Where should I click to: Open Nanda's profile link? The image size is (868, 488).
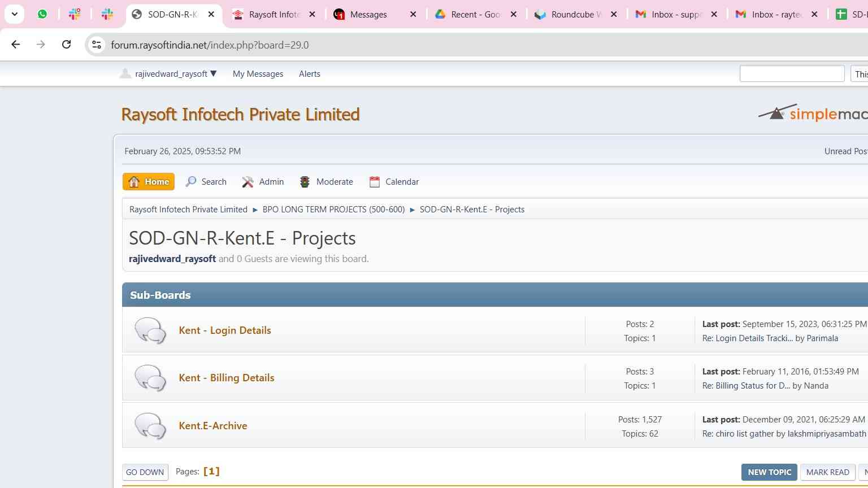tap(816, 386)
